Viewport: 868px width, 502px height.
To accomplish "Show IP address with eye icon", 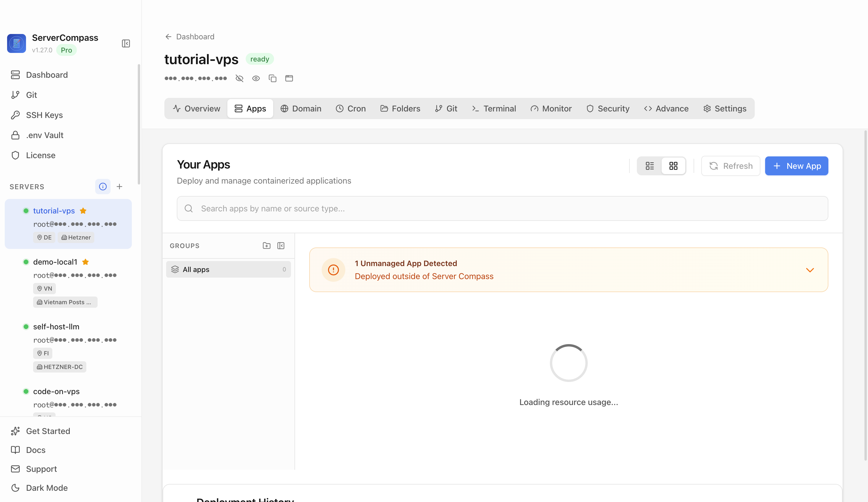I will pos(256,78).
